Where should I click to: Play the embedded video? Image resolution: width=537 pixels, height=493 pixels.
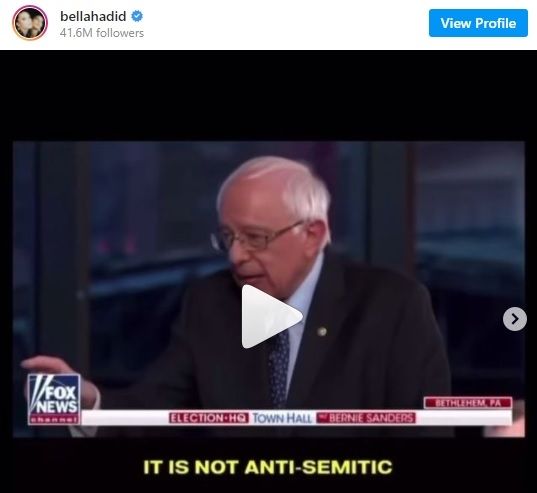coord(272,317)
